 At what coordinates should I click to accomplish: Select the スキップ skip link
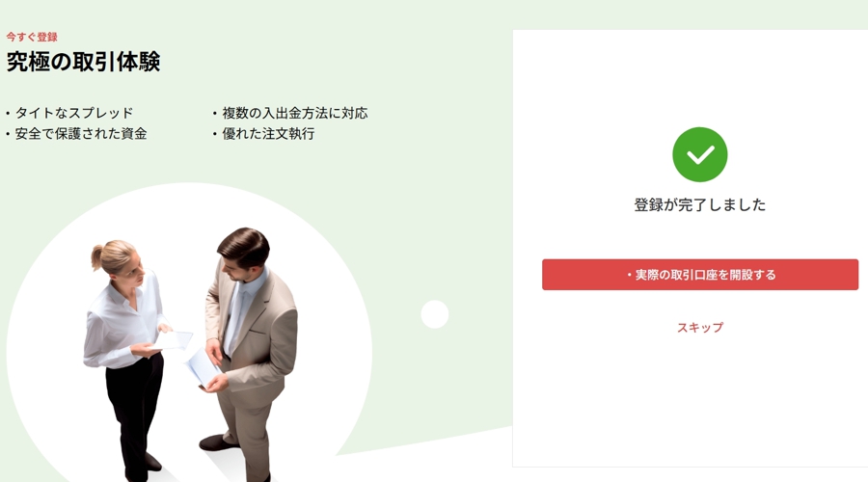pos(700,328)
